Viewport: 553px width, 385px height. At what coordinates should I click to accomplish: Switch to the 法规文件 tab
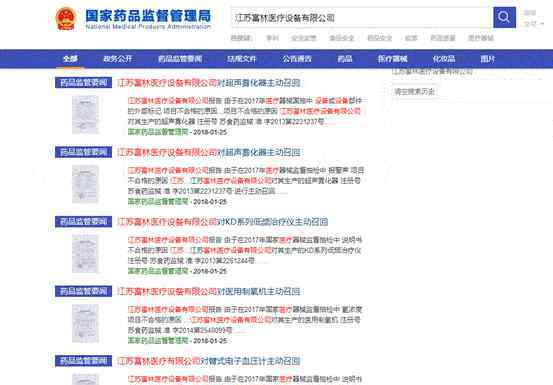click(x=242, y=59)
